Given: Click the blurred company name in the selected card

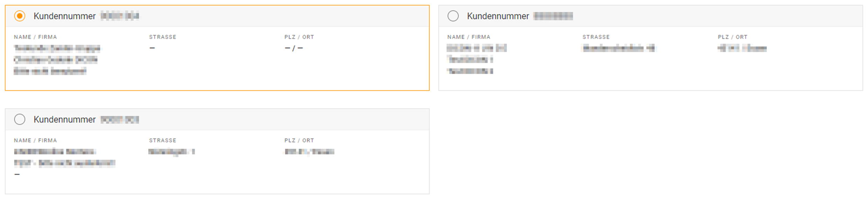Looking at the screenshot, I should click(x=57, y=48).
